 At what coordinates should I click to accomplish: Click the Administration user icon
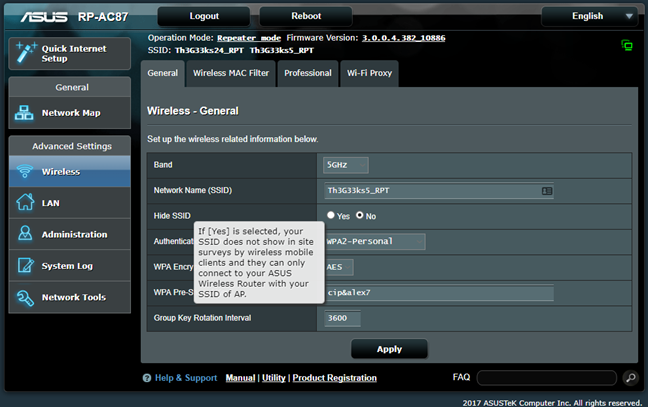pyautogui.click(x=25, y=234)
